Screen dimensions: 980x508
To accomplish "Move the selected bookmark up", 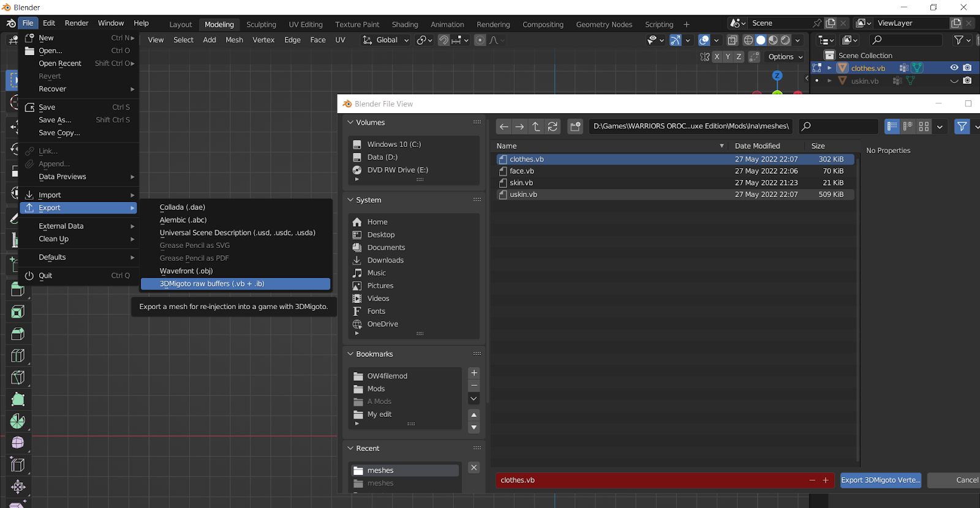I will pos(474,414).
